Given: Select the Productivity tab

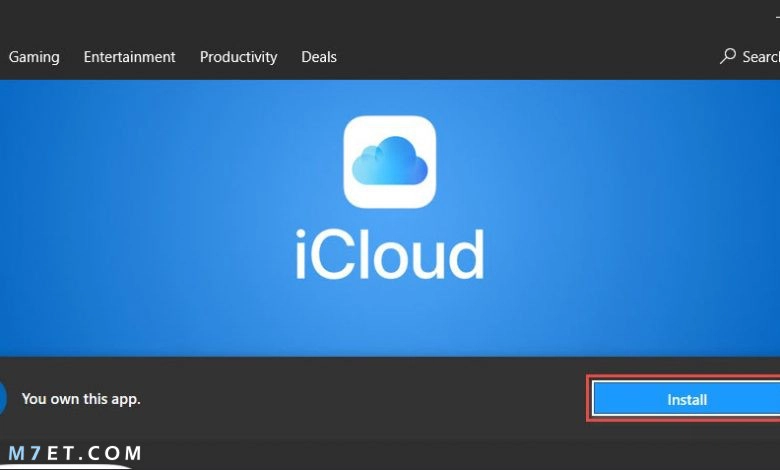Looking at the screenshot, I should (238, 57).
